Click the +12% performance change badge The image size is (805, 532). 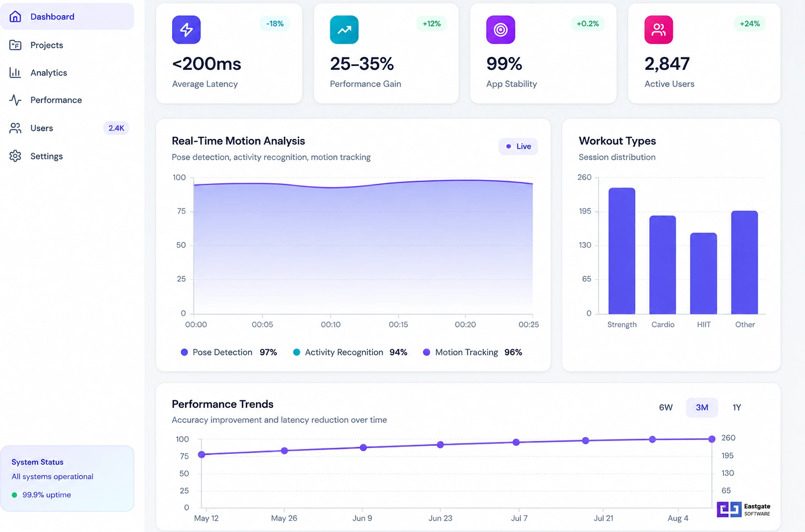tap(431, 24)
